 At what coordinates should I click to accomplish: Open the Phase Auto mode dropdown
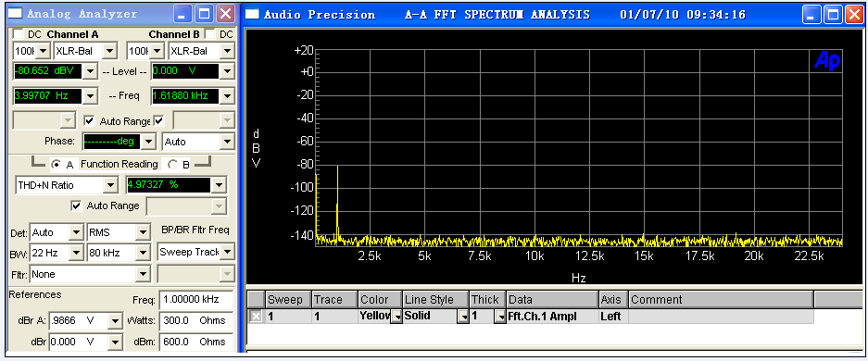point(227,142)
